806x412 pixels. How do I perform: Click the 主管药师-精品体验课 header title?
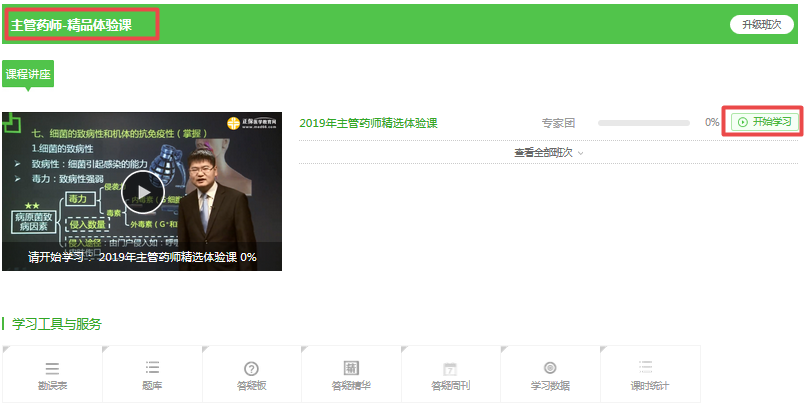(71, 25)
